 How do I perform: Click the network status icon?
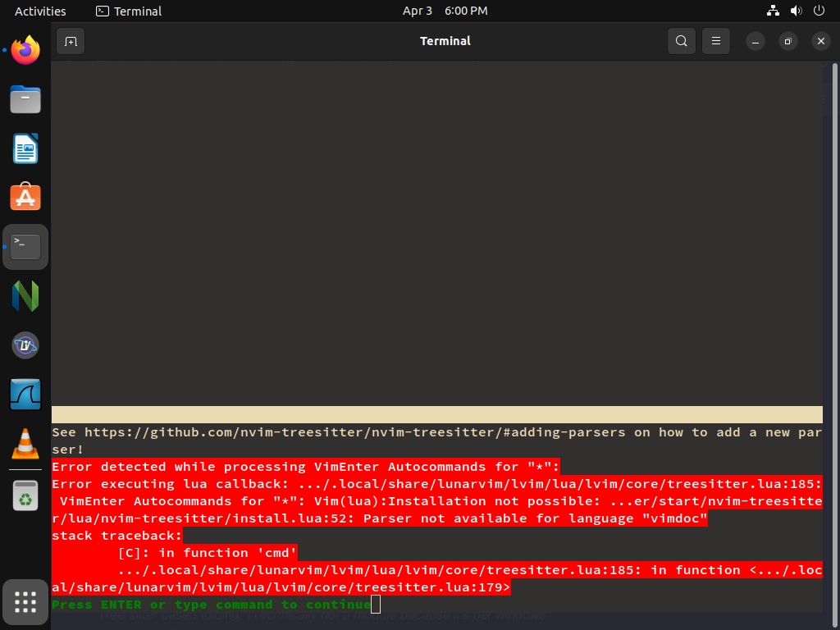click(x=773, y=11)
